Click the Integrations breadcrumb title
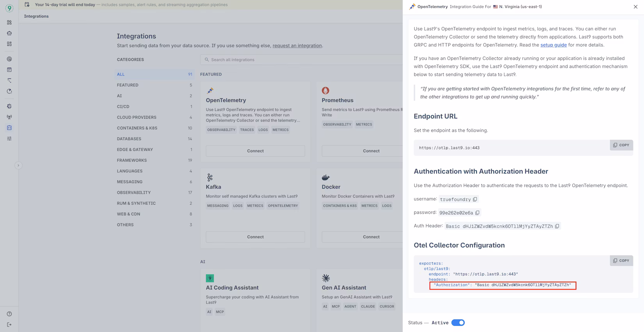 (36, 16)
